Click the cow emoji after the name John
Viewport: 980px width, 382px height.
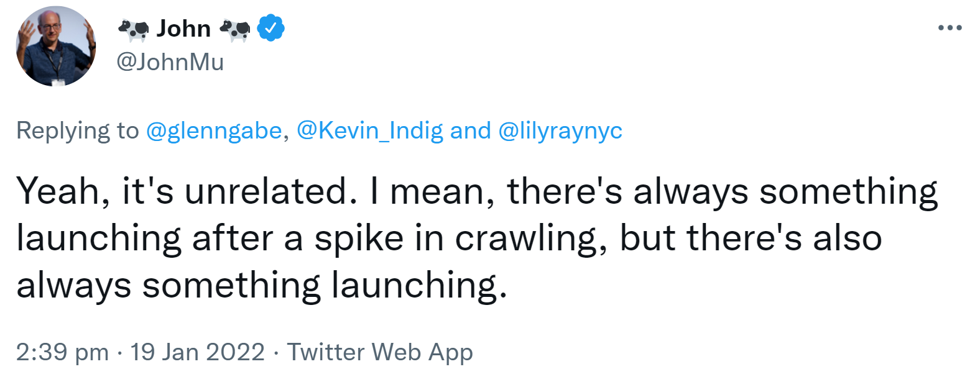235,29
